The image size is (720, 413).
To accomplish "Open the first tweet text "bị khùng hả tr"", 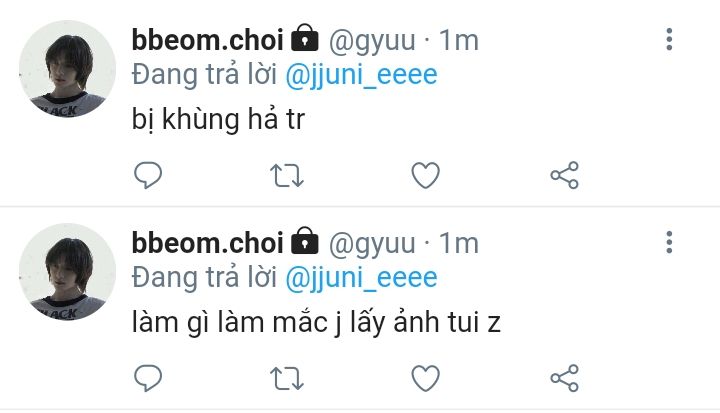I will [x=218, y=120].
